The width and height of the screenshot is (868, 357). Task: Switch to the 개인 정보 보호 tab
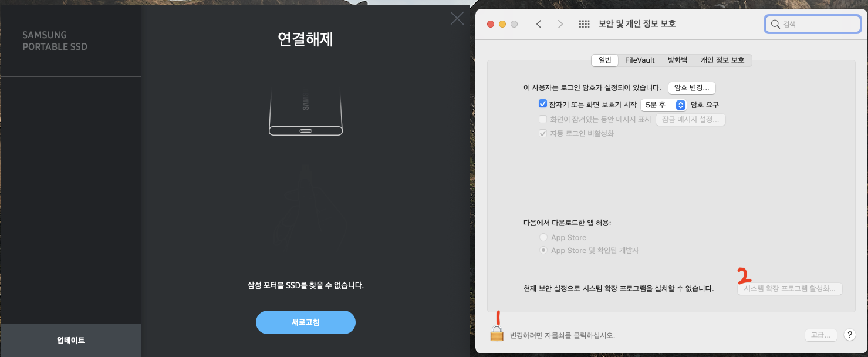coord(722,60)
